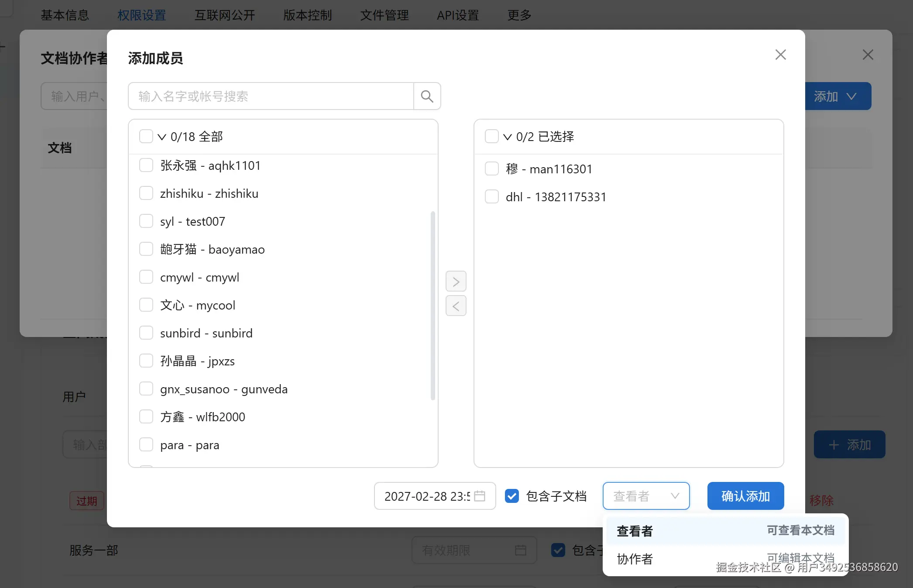Uncheck the 包含子文档 checkbox
Viewport: 913px width, 588px height.
pos(512,496)
